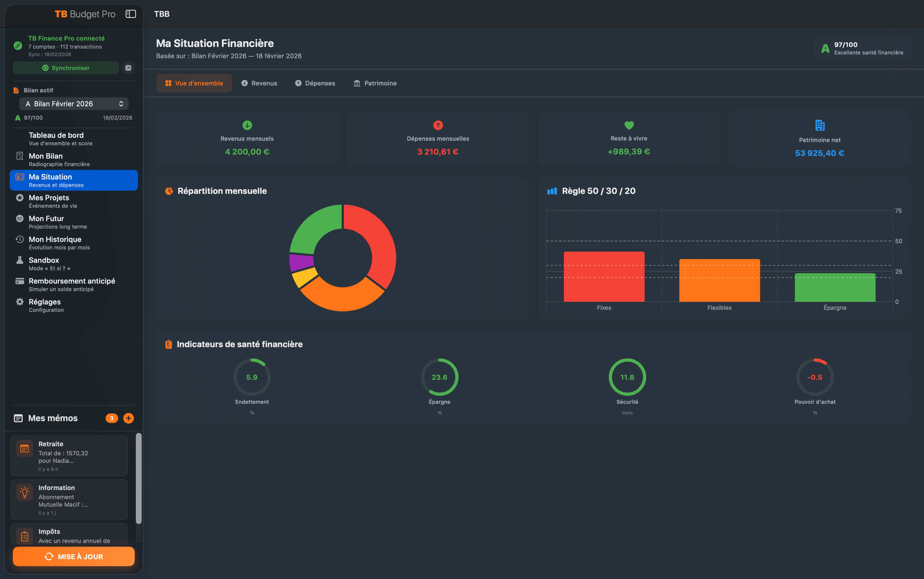Open the Sandbox flask icon item

(20, 260)
